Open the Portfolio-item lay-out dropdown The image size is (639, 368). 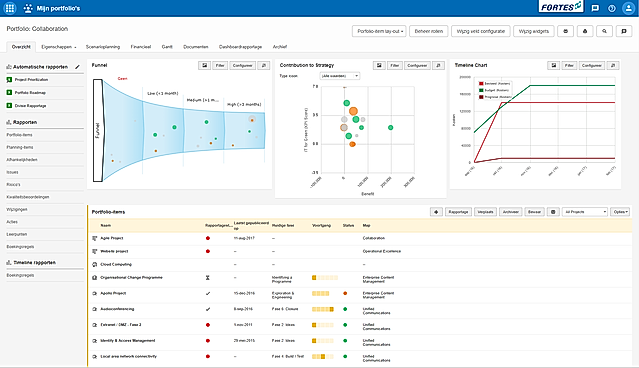click(379, 31)
